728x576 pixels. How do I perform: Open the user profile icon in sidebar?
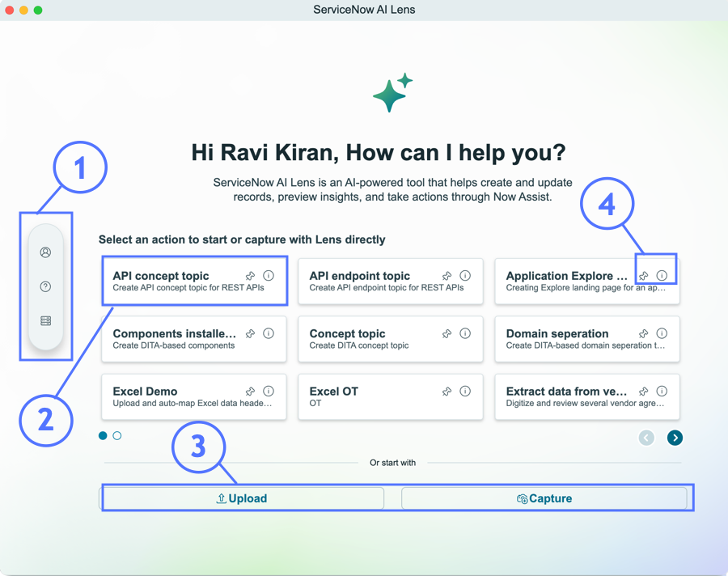(45, 252)
